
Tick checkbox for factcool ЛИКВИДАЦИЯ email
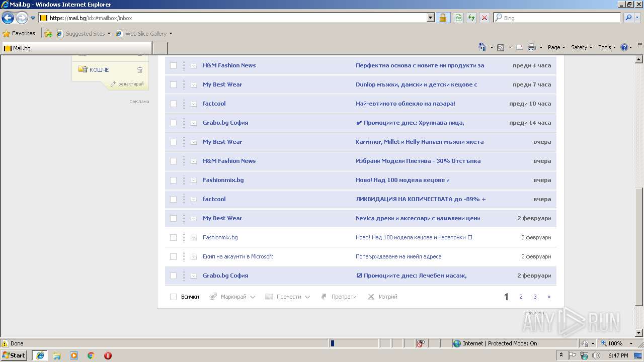173,199
